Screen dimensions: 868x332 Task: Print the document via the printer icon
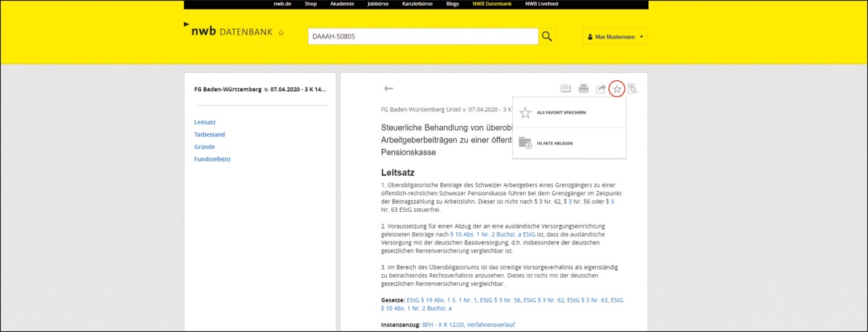click(584, 89)
